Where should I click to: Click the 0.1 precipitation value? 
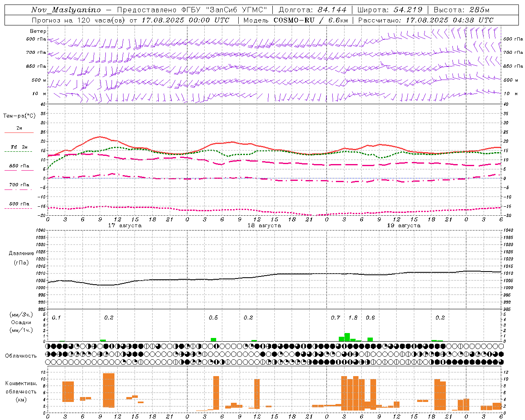point(56,318)
